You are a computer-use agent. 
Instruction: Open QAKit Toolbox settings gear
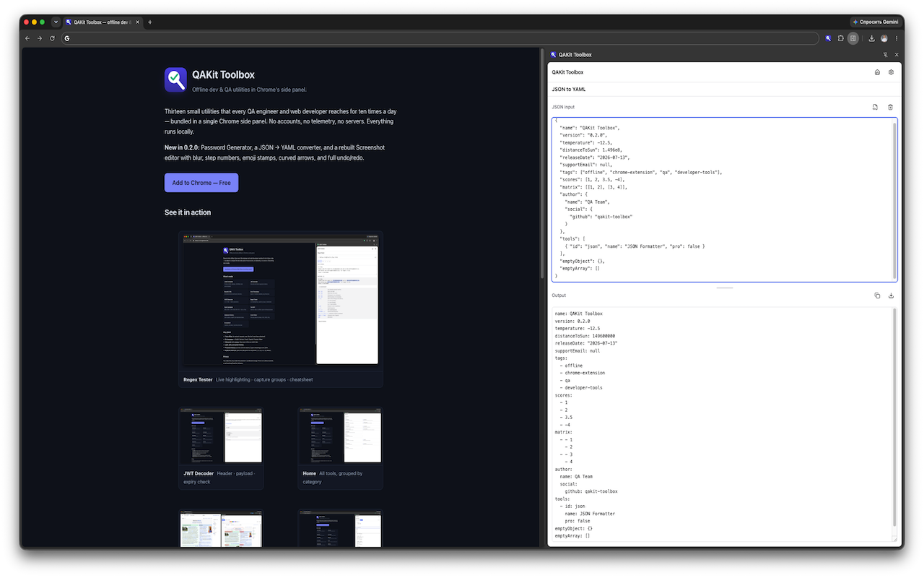click(x=891, y=72)
